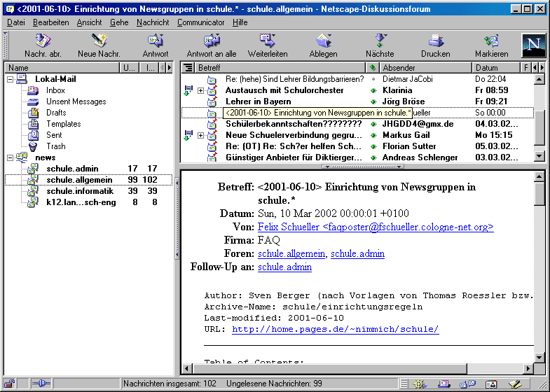
Task: Click message body horizontal scrollbar right arrow
Action: click(x=528, y=368)
